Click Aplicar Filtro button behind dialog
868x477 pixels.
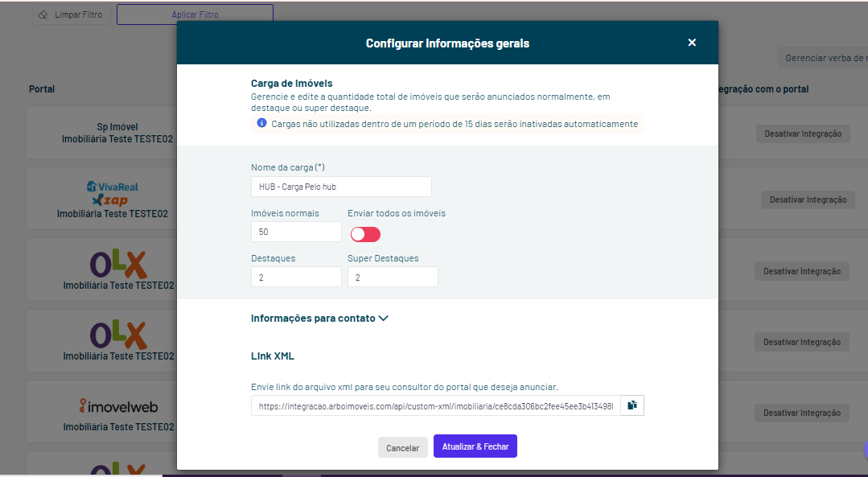click(x=195, y=14)
